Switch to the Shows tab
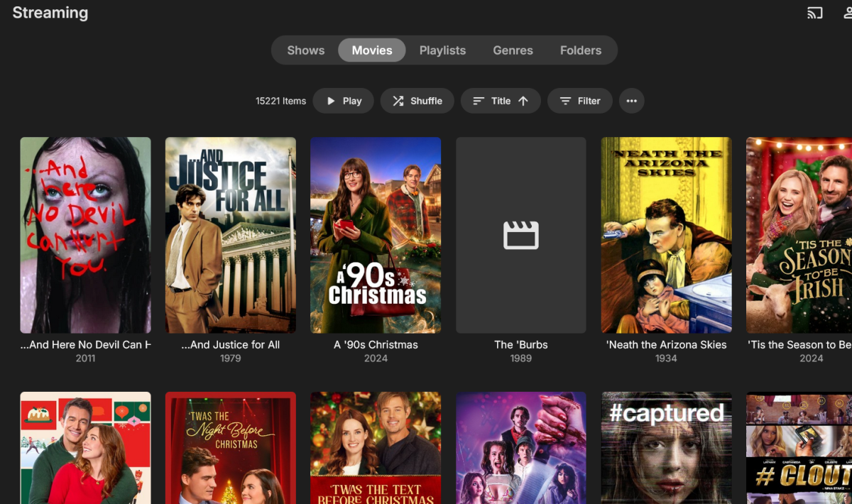Image resolution: width=852 pixels, height=504 pixels. tap(306, 50)
